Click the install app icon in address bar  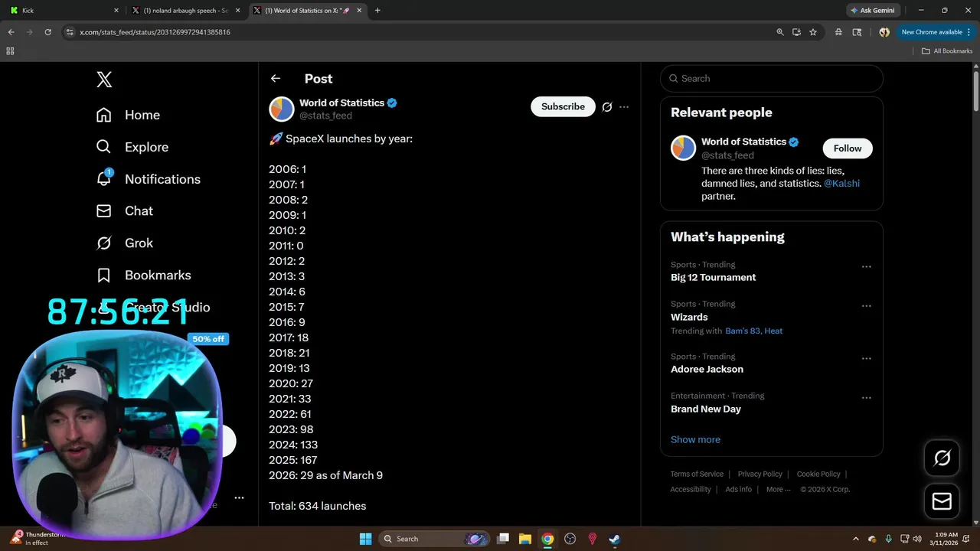[x=796, y=32]
